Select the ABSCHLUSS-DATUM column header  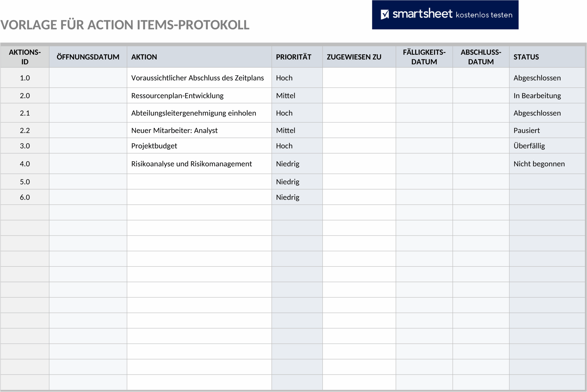[481, 57]
